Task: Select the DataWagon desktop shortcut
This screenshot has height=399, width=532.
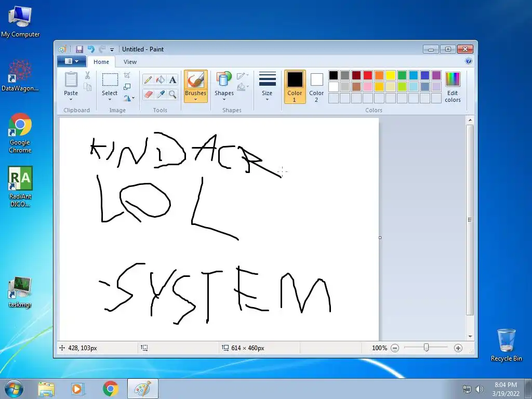Action: click(20, 75)
